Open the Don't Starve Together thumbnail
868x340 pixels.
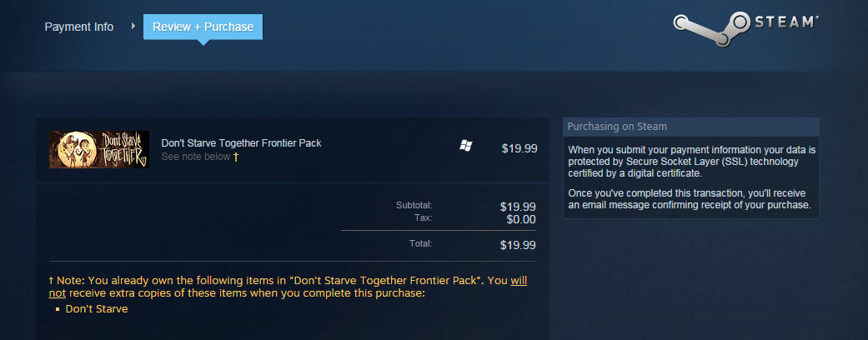[x=99, y=149]
